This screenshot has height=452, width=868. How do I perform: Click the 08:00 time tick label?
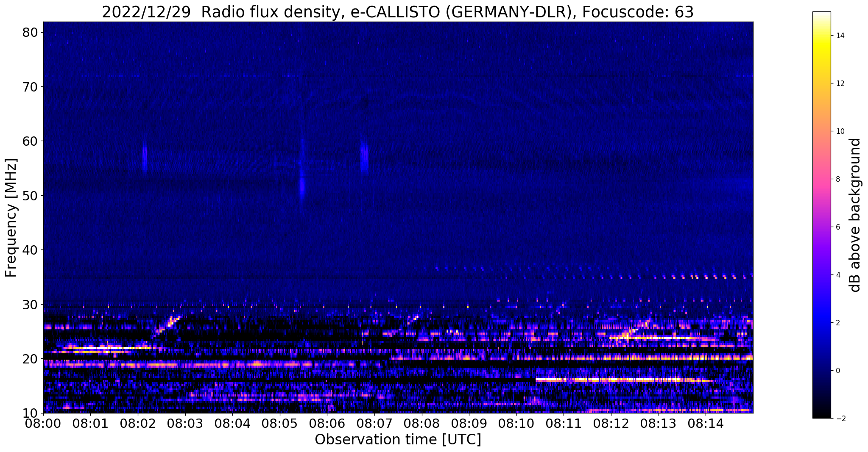(x=43, y=423)
